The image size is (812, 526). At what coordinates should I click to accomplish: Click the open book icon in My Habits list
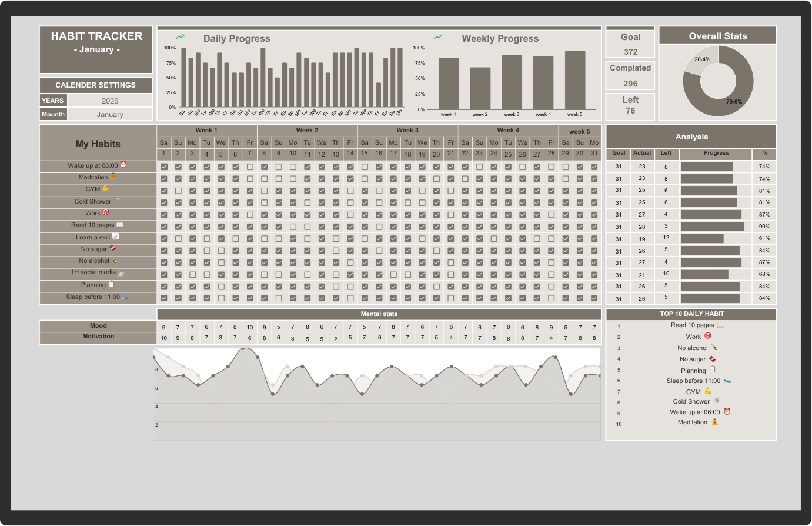(120, 225)
